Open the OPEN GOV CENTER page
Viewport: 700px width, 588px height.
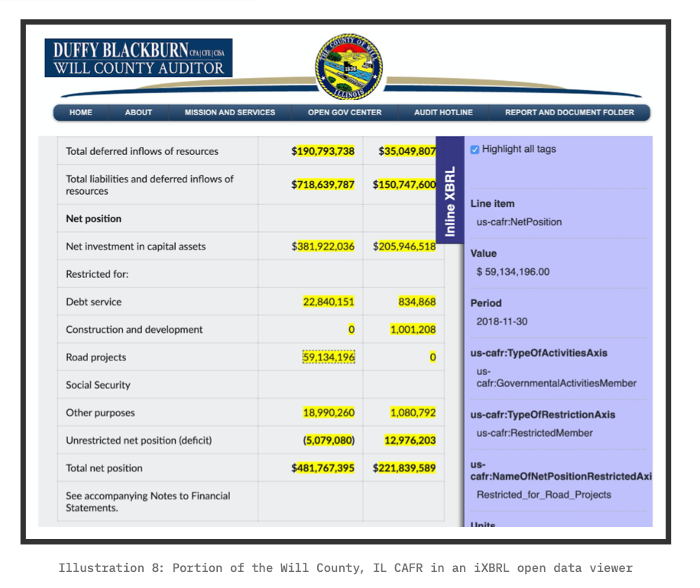tap(344, 112)
